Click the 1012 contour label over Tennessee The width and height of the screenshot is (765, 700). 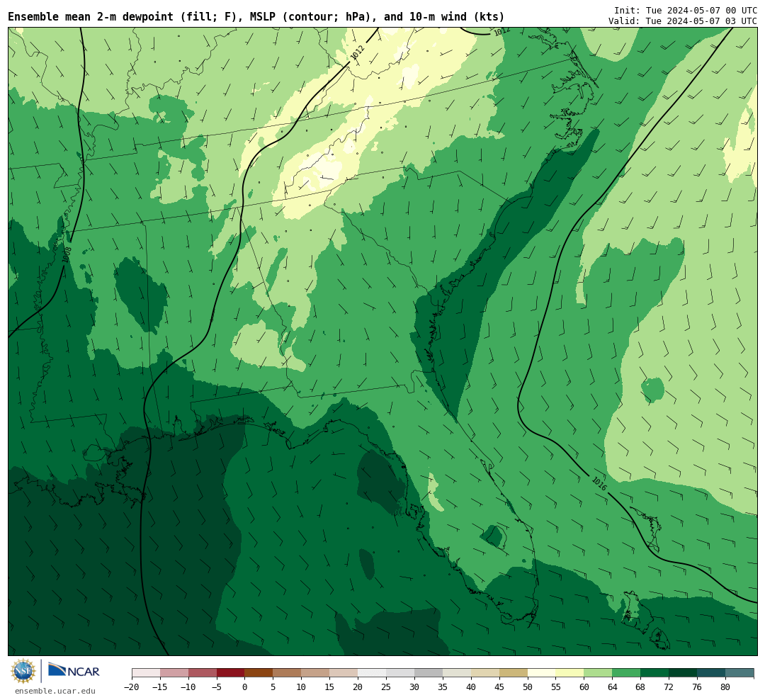coord(357,52)
